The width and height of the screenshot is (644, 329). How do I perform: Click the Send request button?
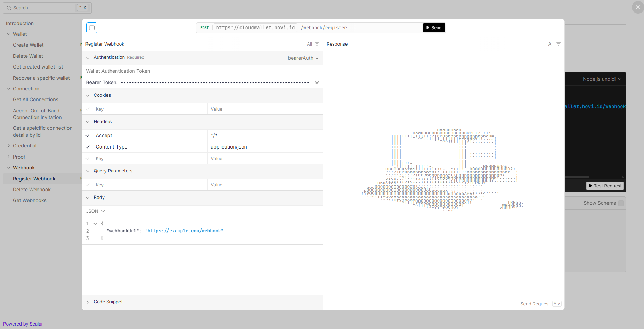pos(434,28)
